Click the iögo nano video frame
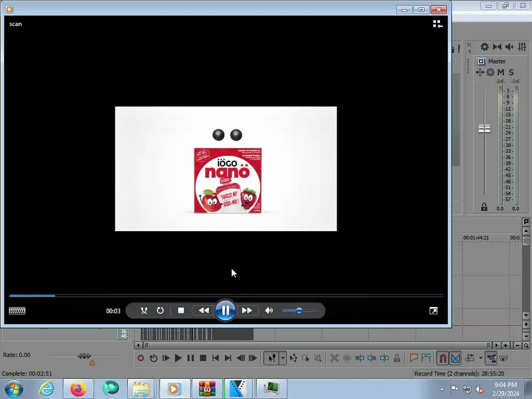 (226, 169)
